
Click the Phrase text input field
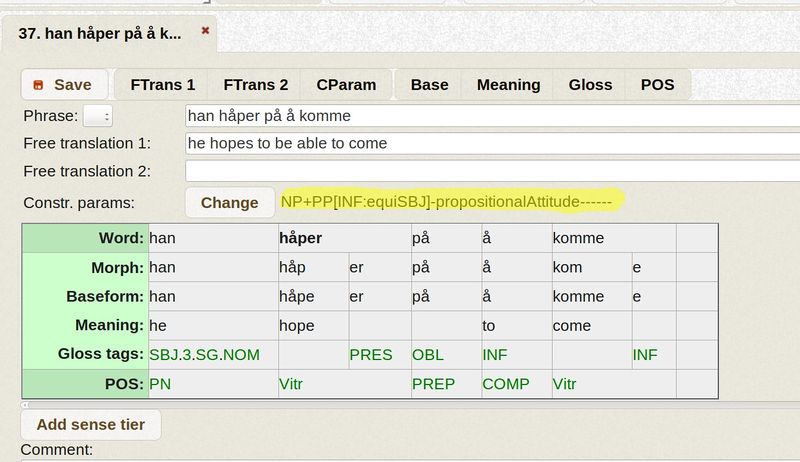click(490, 116)
